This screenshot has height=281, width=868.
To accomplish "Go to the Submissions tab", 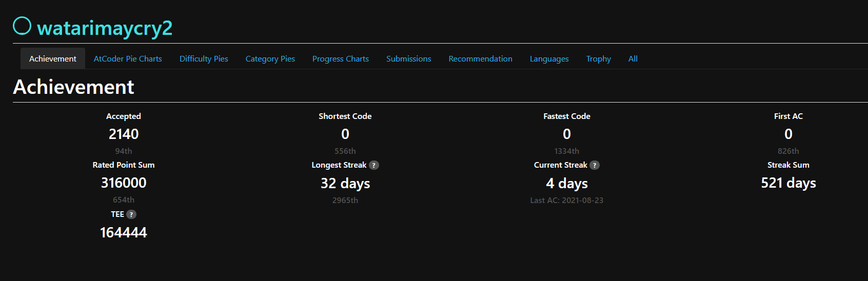I will [409, 59].
